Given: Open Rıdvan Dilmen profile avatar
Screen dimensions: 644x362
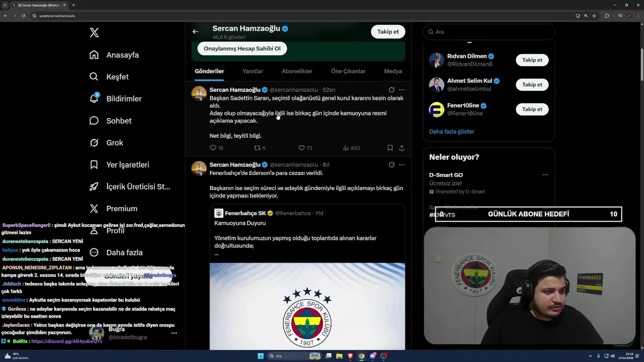Looking at the screenshot, I should 437,60.
